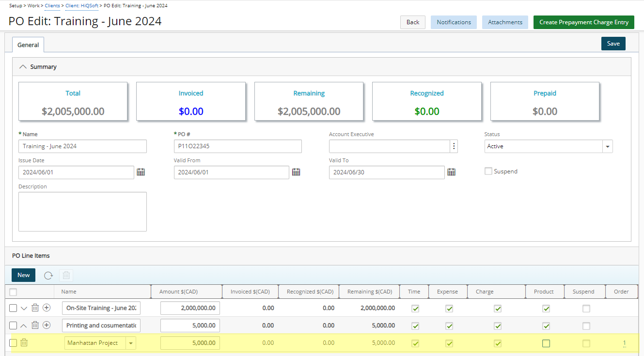Click the Order value 1 link
644x356 pixels.
coord(624,343)
